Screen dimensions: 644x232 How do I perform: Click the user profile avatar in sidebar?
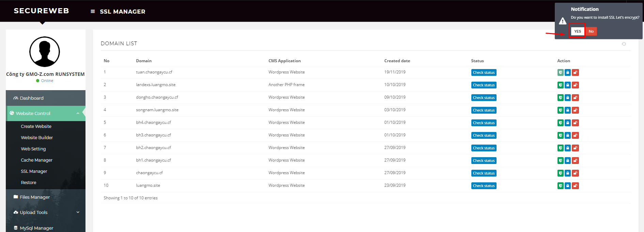(45, 52)
